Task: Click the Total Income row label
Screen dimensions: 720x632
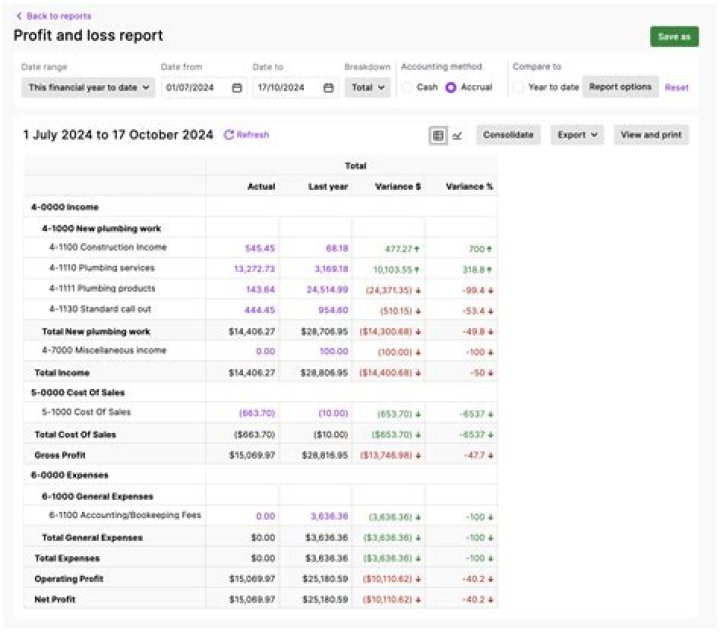Action: tap(62, 372)
